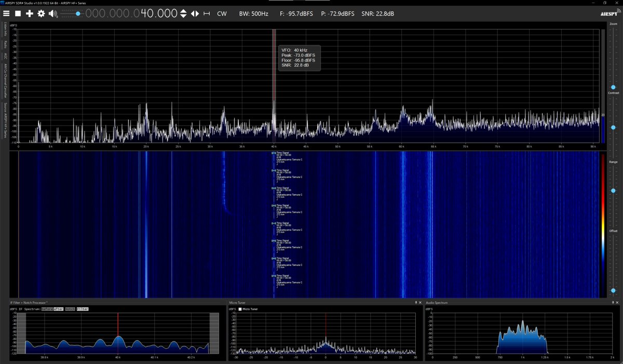
Task: Stop the radio with the square stop button
Action: [18, 14]
